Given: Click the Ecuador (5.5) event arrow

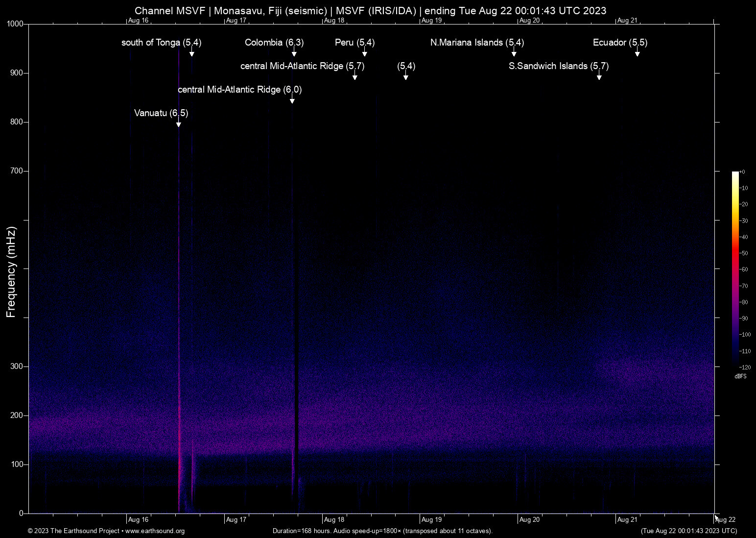Looking at the screenshot, I should (638, 54).
